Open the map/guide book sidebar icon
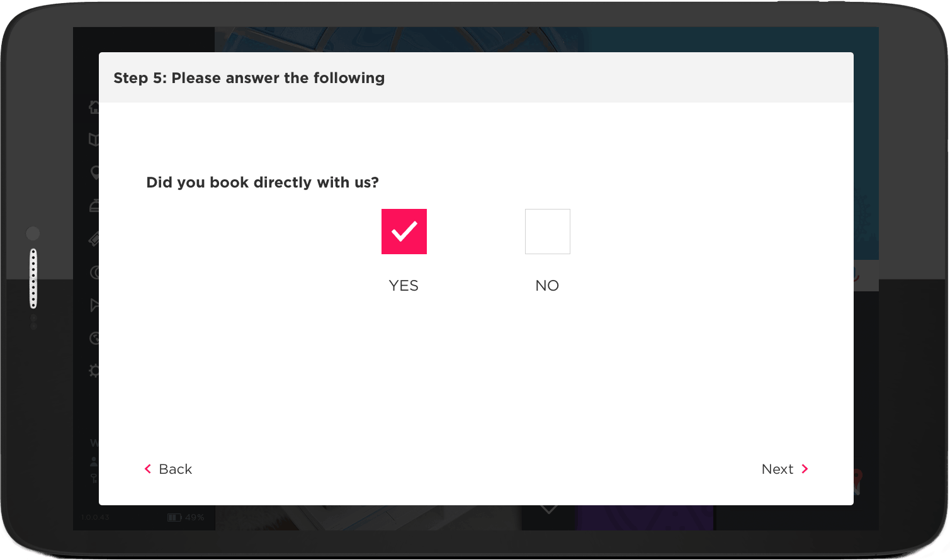 tap(94, 140)
